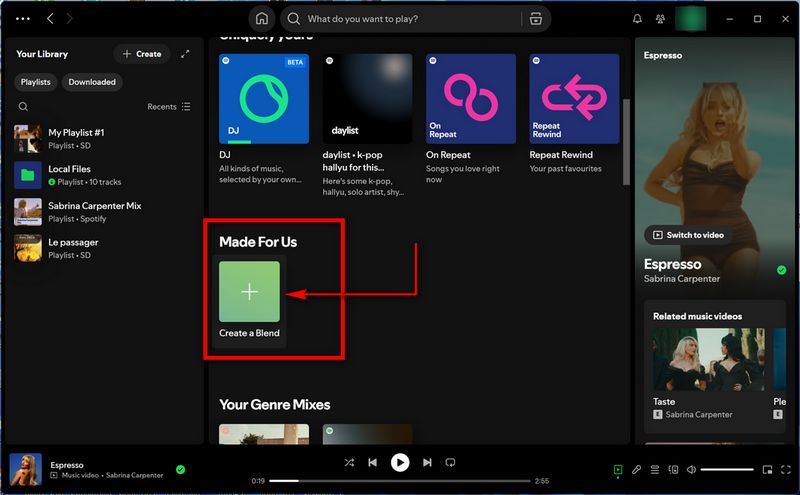
Task: Open the Sabrina Carpenter artist link under Espresso
Action: [x=682, y=279]
